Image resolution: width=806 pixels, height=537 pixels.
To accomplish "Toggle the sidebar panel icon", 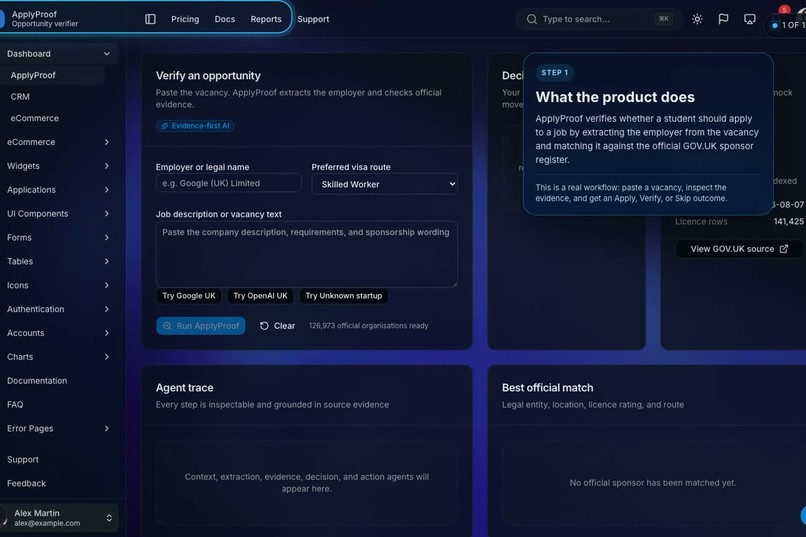I will [150, 19].
